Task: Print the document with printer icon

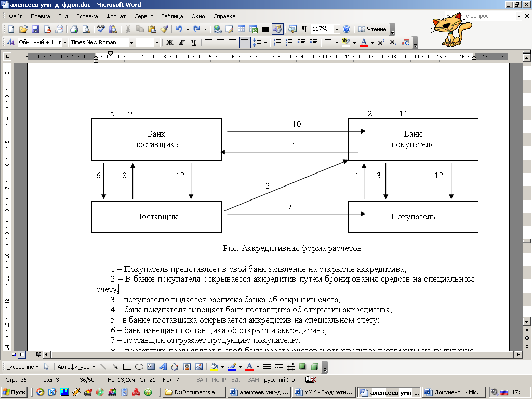Action: click(x=74, y=29)
